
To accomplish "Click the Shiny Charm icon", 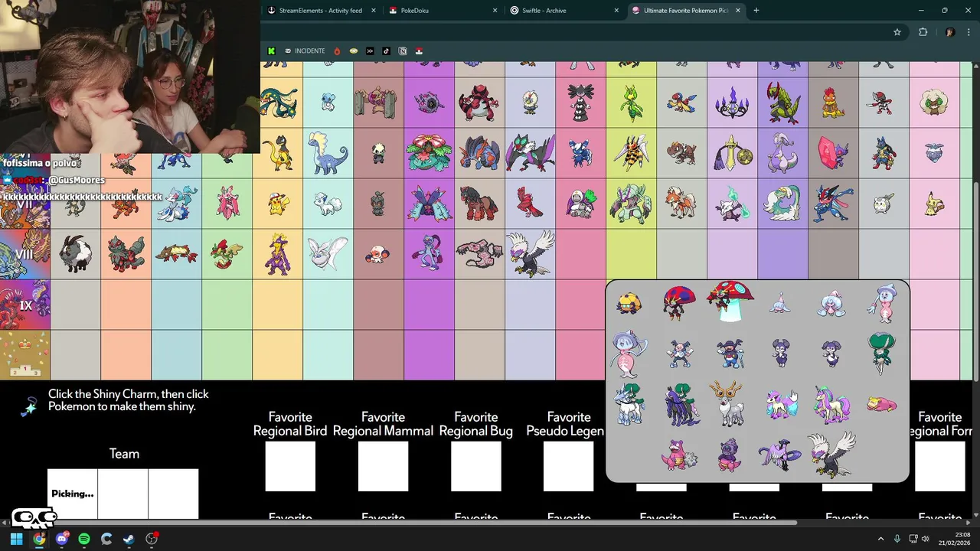I will click(28, 406).
